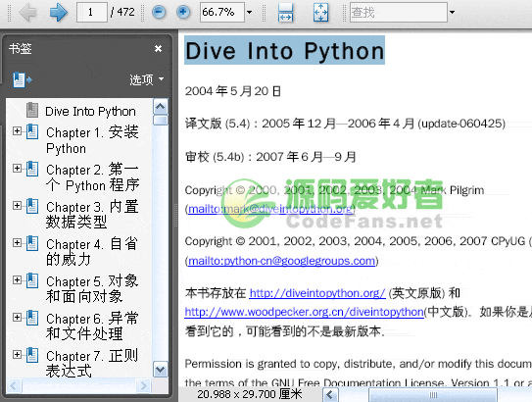Open Chapter 6 异常和文件处理 bookmark
Screen dimensions: 532x402
92,327
